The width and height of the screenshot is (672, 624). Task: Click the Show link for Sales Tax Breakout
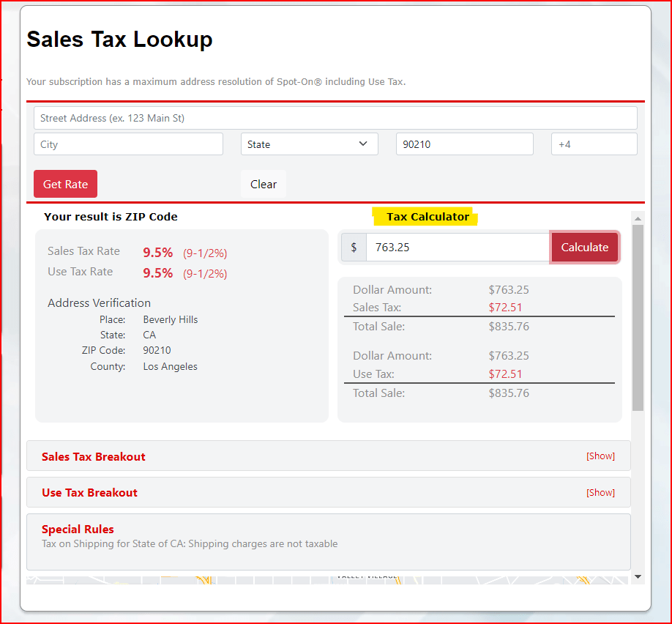tap(600, 456)
